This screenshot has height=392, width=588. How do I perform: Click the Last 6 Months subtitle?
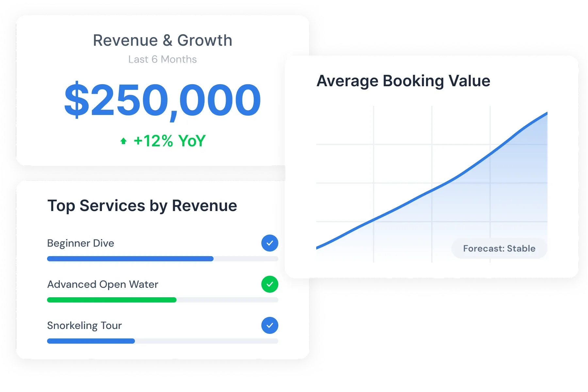163,59
